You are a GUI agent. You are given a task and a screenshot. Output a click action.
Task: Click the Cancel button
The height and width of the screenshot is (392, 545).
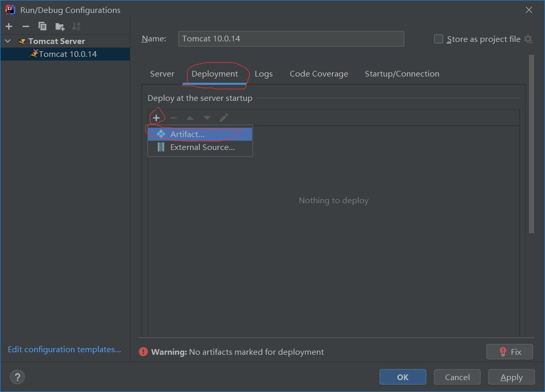click(x=457, y=377)
